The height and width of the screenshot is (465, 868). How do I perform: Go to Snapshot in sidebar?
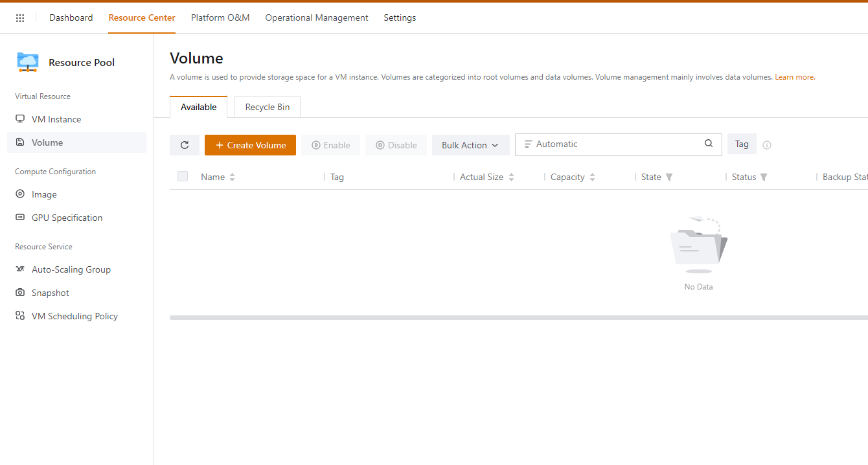(51, 293)
